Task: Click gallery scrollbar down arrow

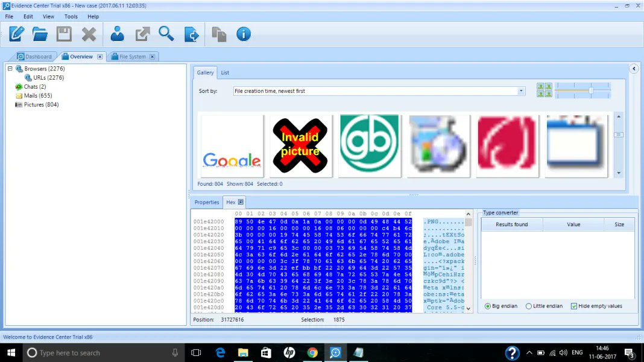Action: (x=619, y=173)
